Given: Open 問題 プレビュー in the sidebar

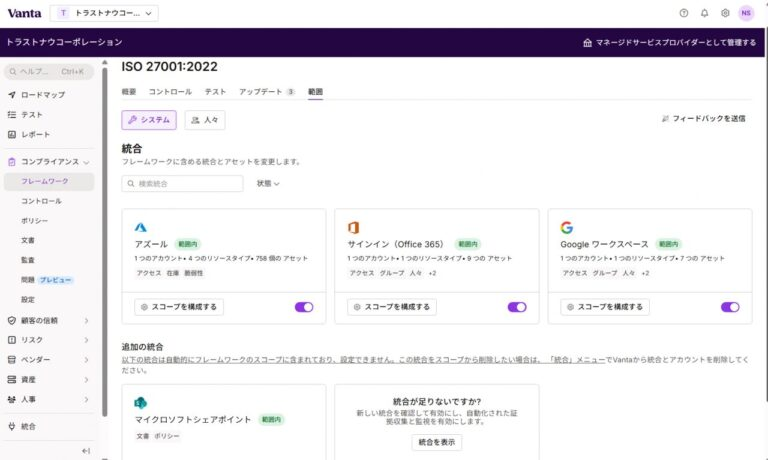Looking at the screenshot, I should [47, 280].
